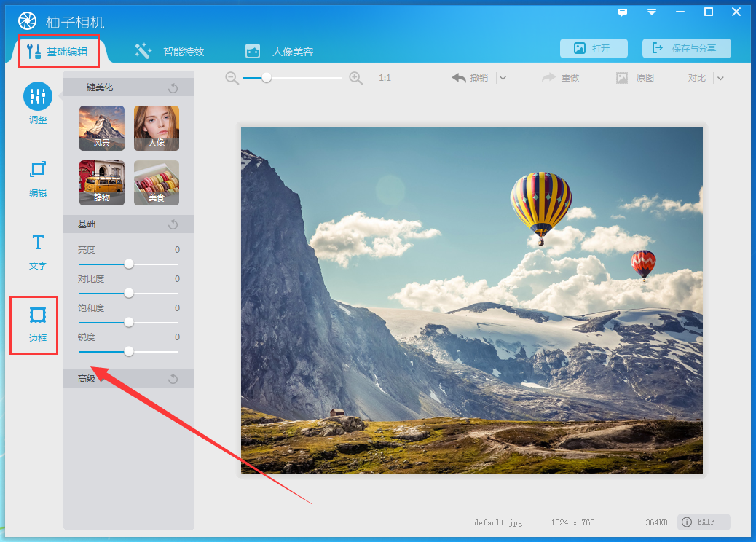Screen dimensions: 756x542
Task: Click the 饱和度 saturation slider handle
Action: pos(129,322)
